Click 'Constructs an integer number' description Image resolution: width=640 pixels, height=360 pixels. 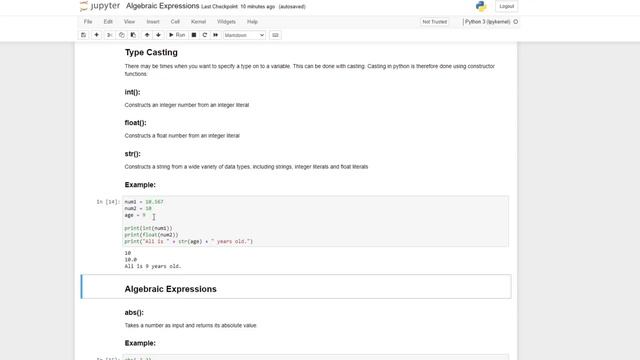coord(187,105)
